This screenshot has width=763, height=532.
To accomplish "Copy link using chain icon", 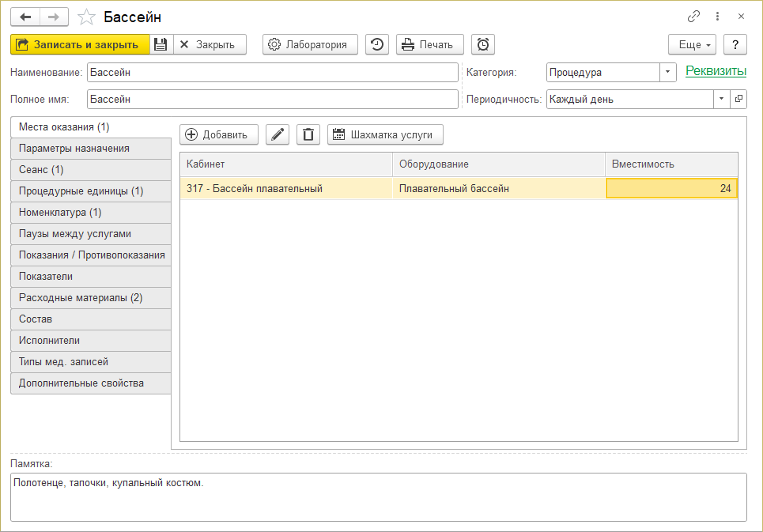I will pyautogui.click(x=694, y=16).
